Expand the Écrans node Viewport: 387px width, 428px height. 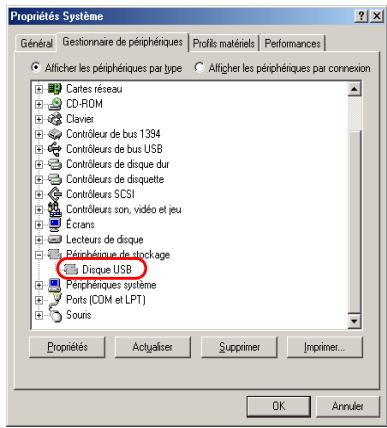point(39,224)
